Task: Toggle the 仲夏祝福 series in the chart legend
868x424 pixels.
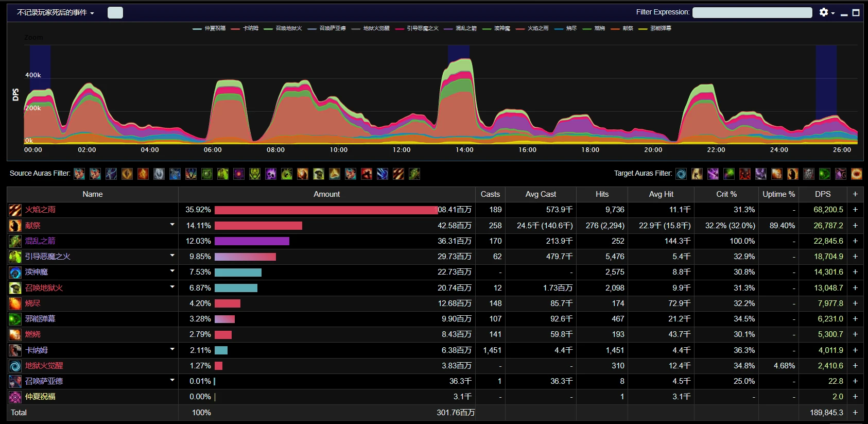Action: tap(209, 28)
